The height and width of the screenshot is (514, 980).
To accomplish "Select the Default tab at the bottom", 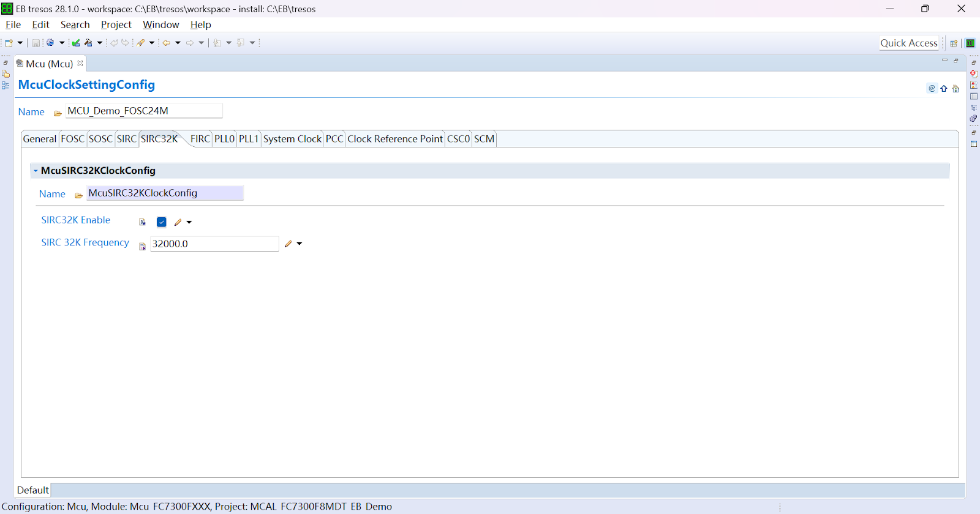I will pyautogui.click(x=33, y=490).
